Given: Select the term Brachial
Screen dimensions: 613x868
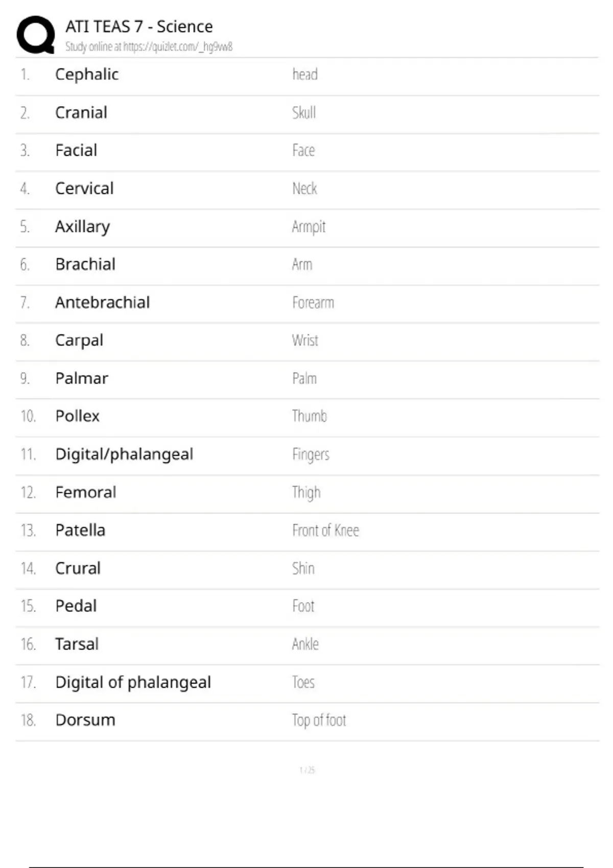Looking at the screenshot, I should 85,264.
